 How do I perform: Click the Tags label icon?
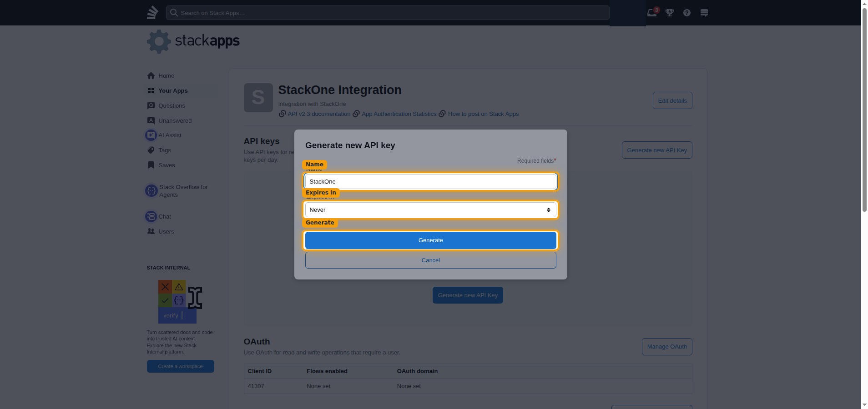point(151,150)
